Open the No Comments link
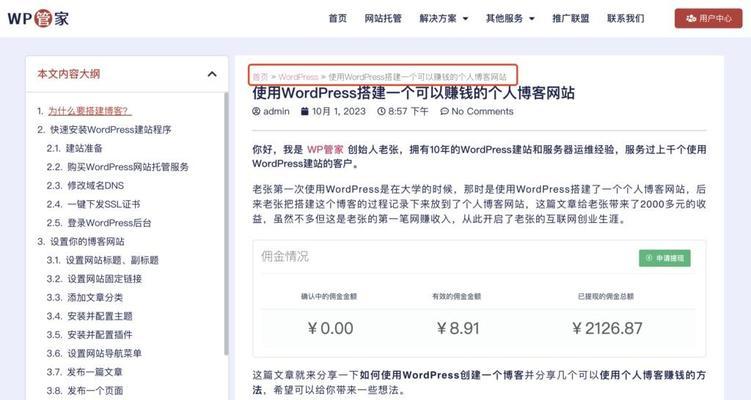Image resolution: width=751 pixels, height=400 pixels. [x=482, y=111]
